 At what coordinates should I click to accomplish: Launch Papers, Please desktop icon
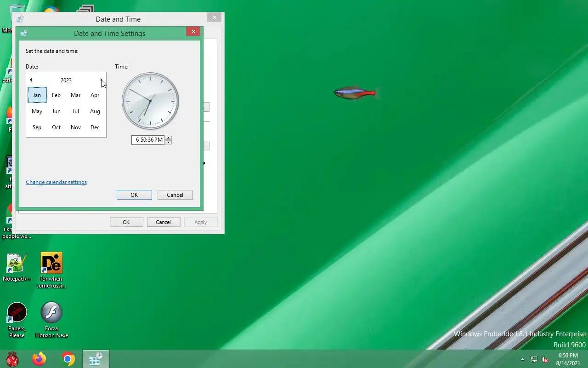click(17, 320)
